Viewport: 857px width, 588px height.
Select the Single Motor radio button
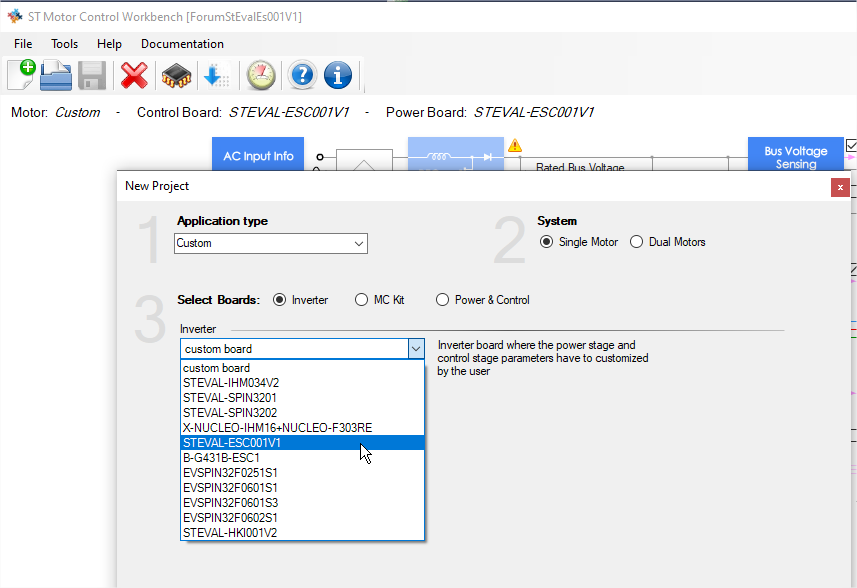(x=578, y=242)
